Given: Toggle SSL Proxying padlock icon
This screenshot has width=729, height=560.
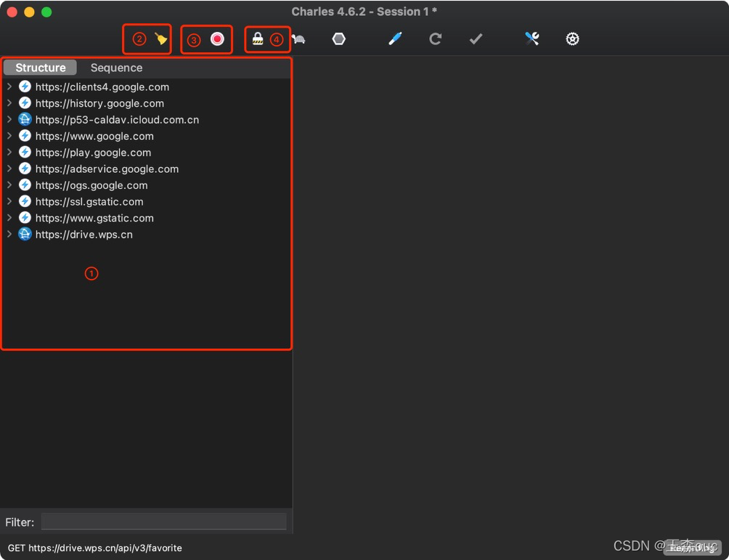Looking at the screenshot, I should point(258,38).
